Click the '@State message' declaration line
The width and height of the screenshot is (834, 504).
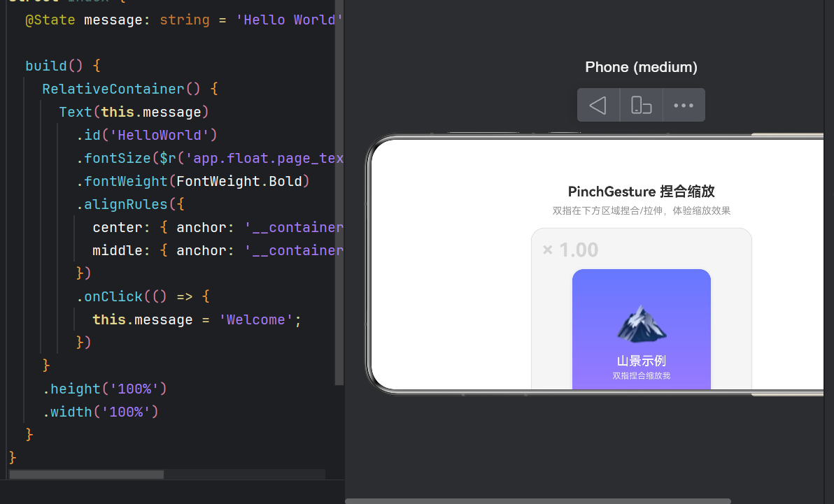tap(184, 20)
